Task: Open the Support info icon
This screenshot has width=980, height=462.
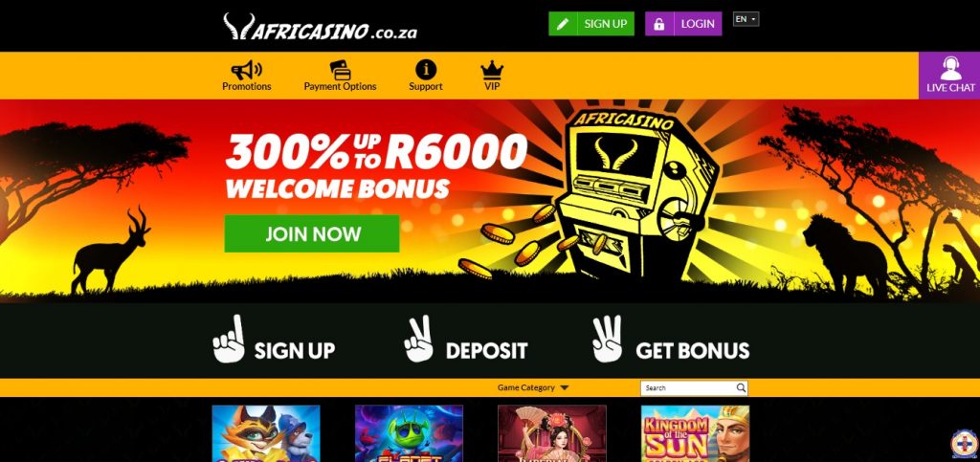Action: (x=426, y=69)
